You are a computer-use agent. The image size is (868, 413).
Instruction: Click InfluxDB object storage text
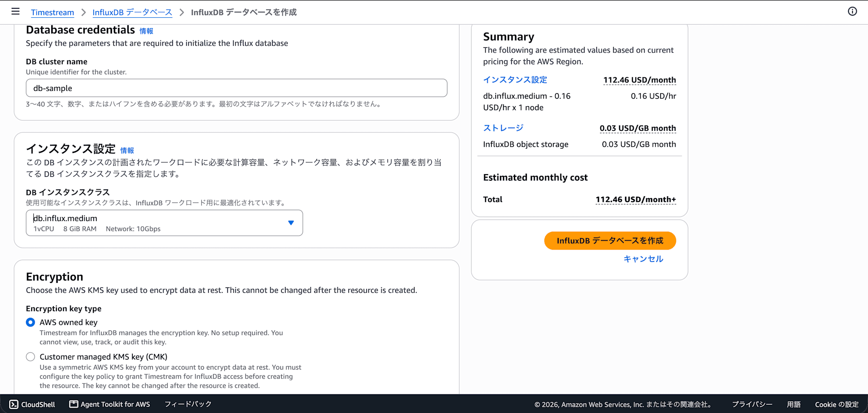click(526, 144)
